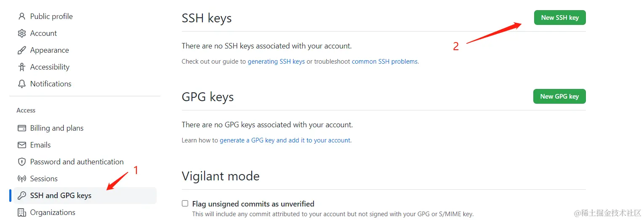Screen dimensions: 644x220
Task: Open the Sessions settings page
Action: coord(44,179)
